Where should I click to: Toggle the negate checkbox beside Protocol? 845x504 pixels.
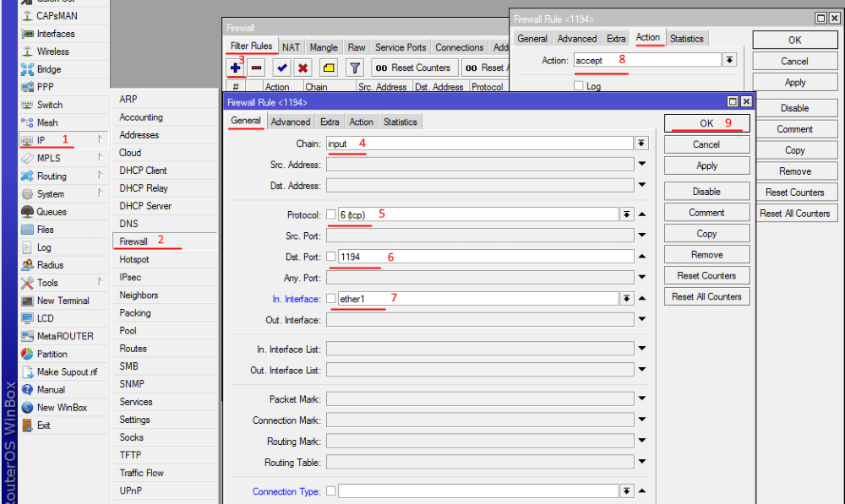click(x=331, y=214)
